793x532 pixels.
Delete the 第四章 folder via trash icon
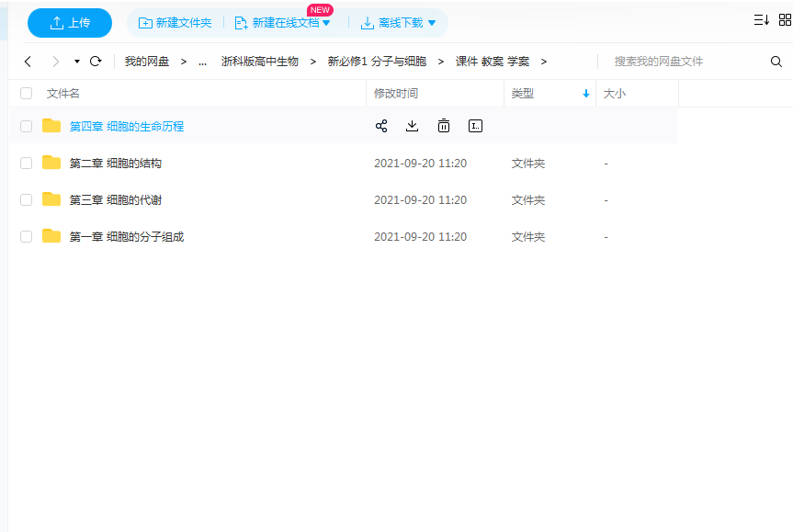point(444,126)
